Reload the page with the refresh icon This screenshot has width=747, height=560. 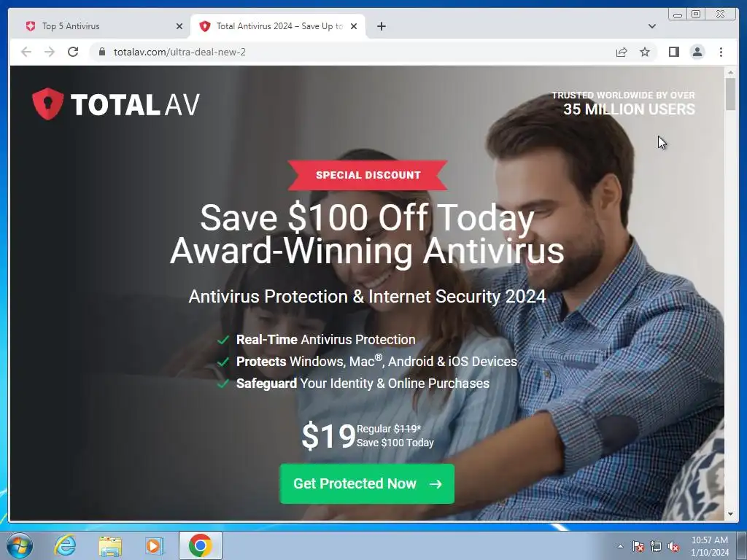[73, 52]
